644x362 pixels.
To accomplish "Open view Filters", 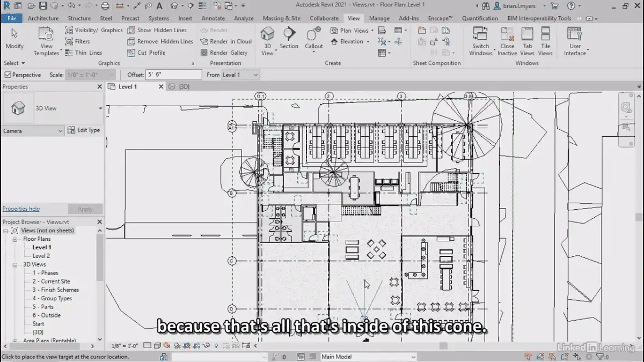I will coord(78,41).
